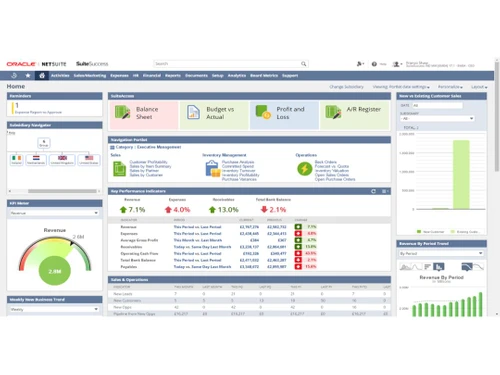Click the Operations lightning bolt icon
Screen dimensions: 500x375
(x=305, y=169)
